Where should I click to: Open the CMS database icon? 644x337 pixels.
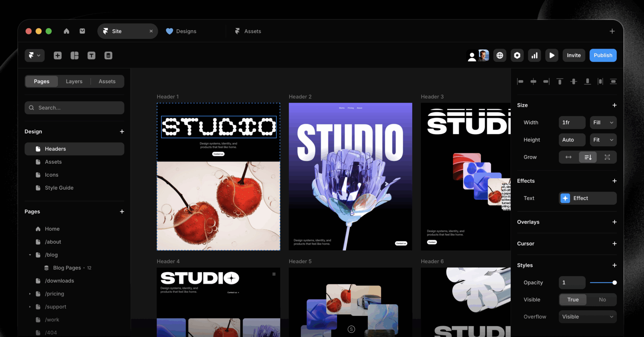108,55
